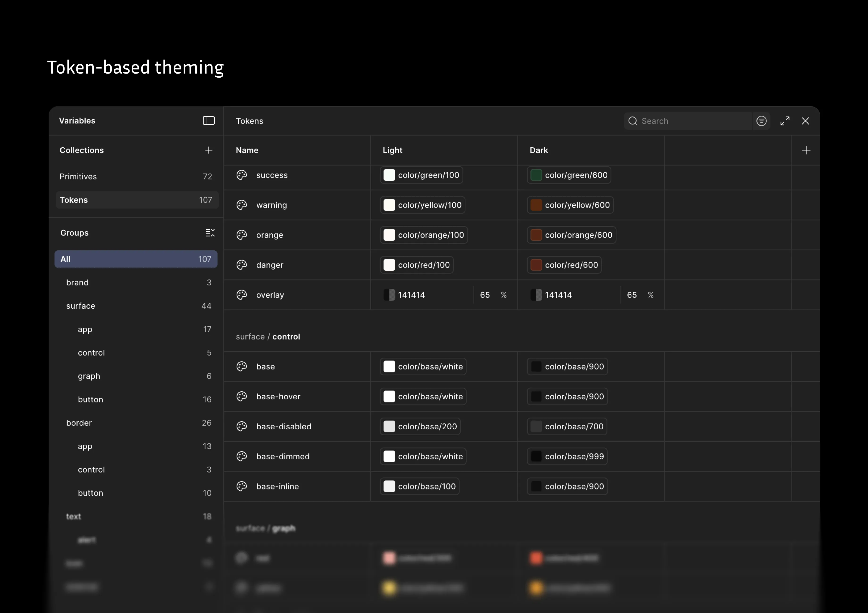Add a new mode column in the tokens table
The height and width of the screenshot is (613, 868).
pyautogui.click(x=806, y=150)
